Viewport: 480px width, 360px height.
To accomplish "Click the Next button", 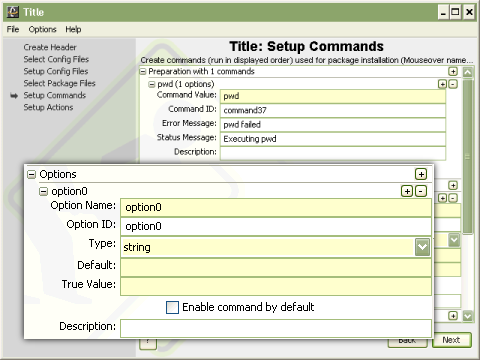I will (x=452, y=340).
